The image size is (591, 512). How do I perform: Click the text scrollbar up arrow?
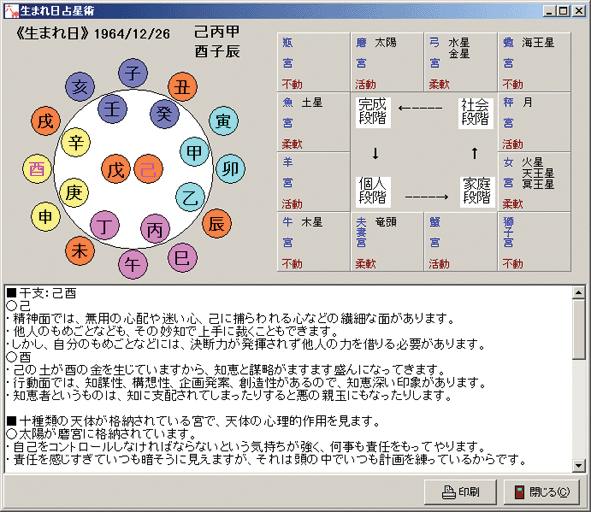coord(579,292)
